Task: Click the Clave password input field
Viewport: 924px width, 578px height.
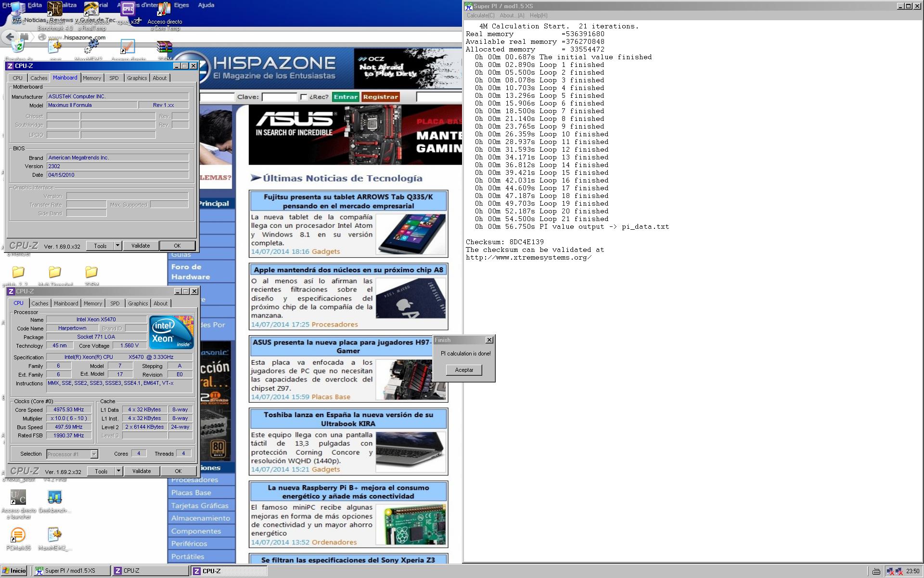Action: (279, 97)
